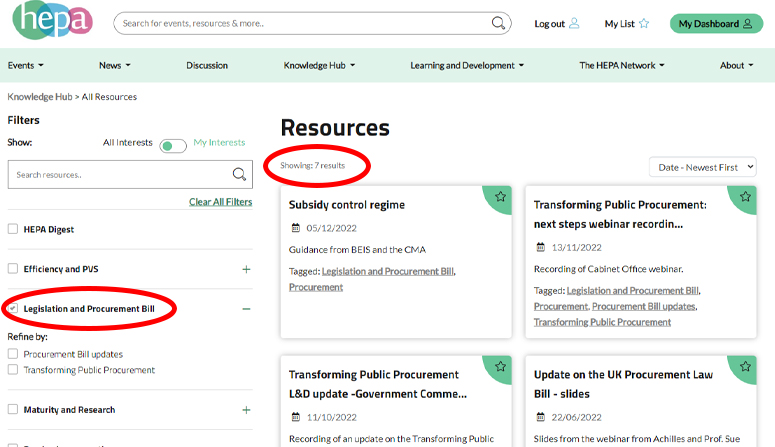Star the Transforming Public Procurement webinar card
This screenshot has width=775, height=447.
(x=744, y=197)
